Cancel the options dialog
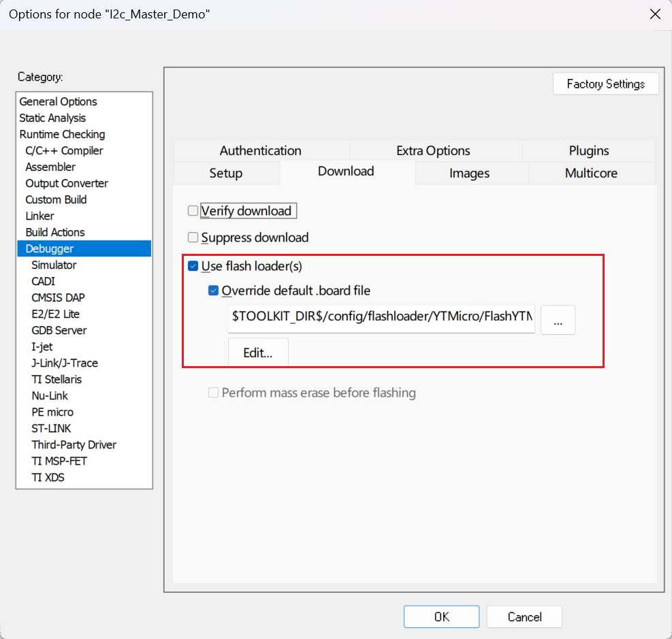This screenshot has height=639, width=672. point(524,617)
